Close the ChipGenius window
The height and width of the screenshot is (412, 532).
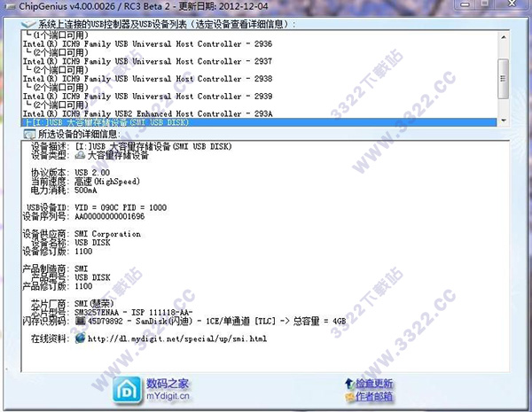pyautogui.click(x=512, y=4)
